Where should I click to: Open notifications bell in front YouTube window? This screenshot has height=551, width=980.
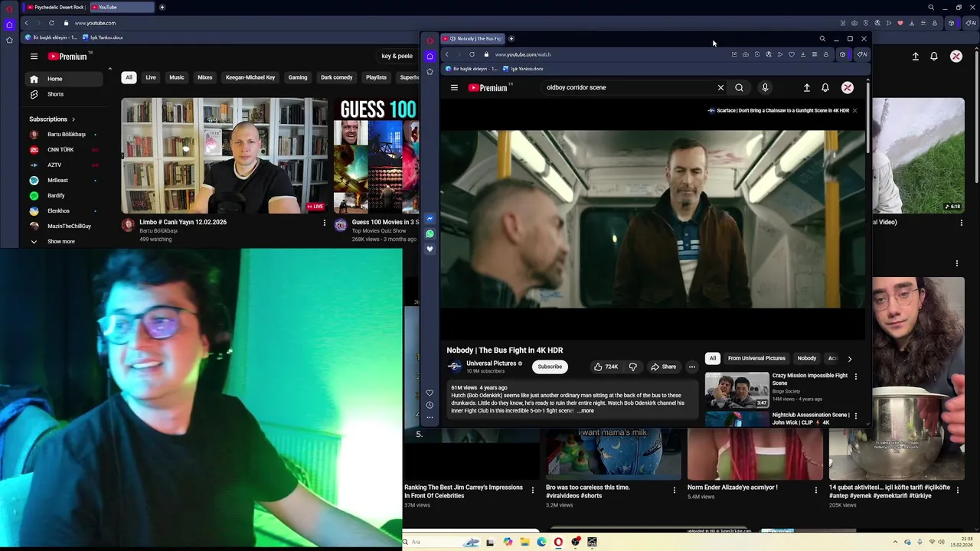coord(825,88)
